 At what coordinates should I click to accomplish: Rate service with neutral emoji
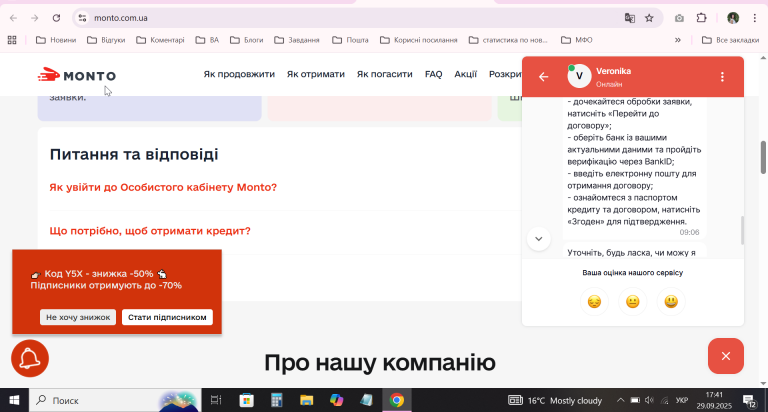coord(632,301)
